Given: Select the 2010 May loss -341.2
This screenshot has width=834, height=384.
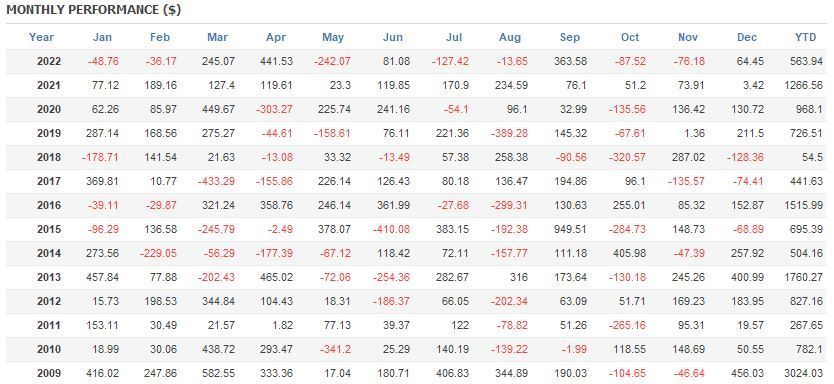Looking at the screenshot, I should point(335,349).
